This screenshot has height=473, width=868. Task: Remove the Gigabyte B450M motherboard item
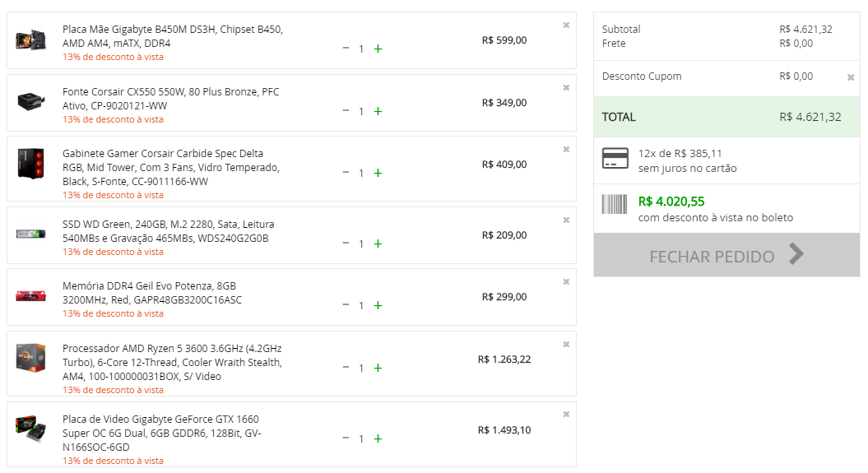(x=566, y=25)
